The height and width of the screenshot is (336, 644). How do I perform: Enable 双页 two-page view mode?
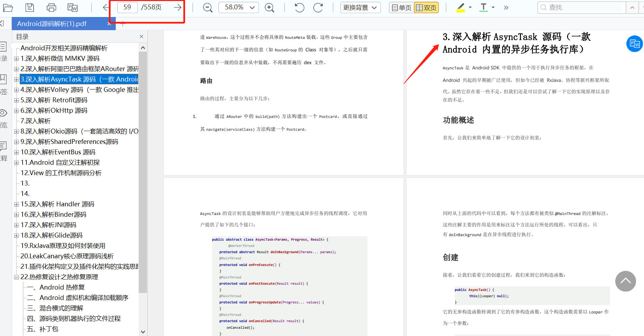click(x=426, y=7)
